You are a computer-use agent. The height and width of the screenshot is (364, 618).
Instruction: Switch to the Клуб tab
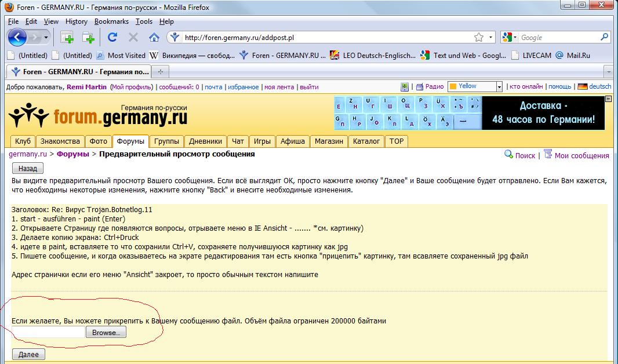click(23, 141)
